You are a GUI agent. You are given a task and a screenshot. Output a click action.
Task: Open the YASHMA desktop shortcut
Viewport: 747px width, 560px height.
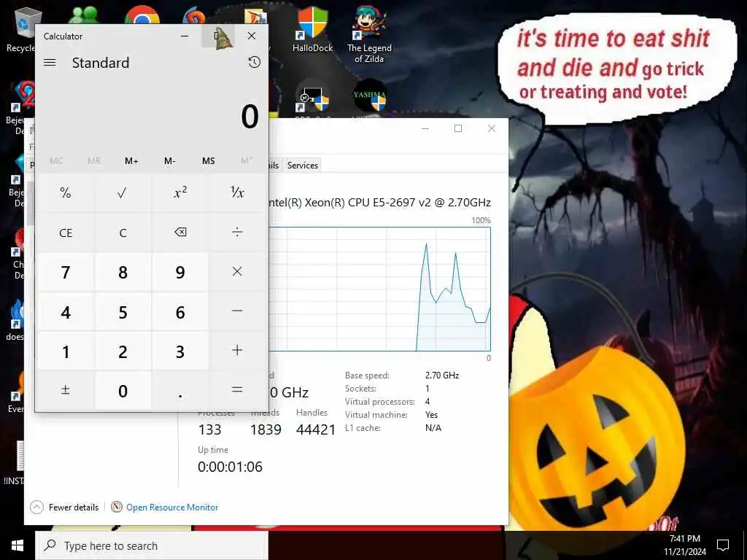tap(369, 98)
